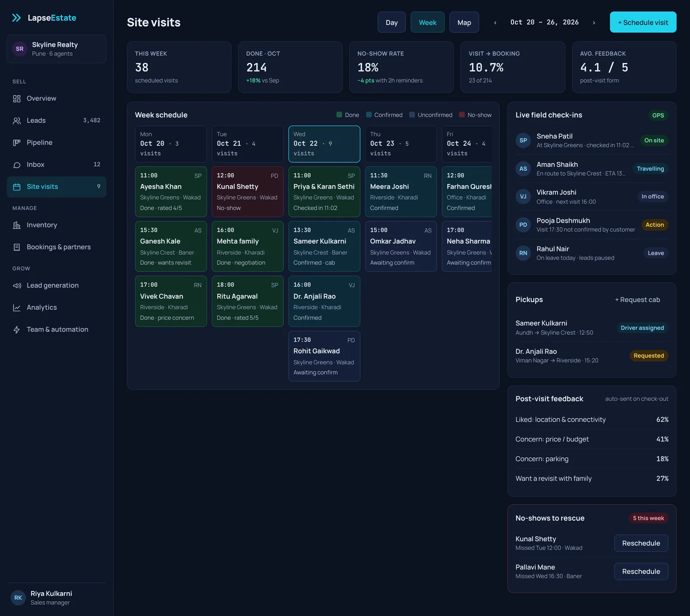Click the Visit → Booking 10.7% card
The width and height of the screenshot is (690, 616).
point(513,67)
